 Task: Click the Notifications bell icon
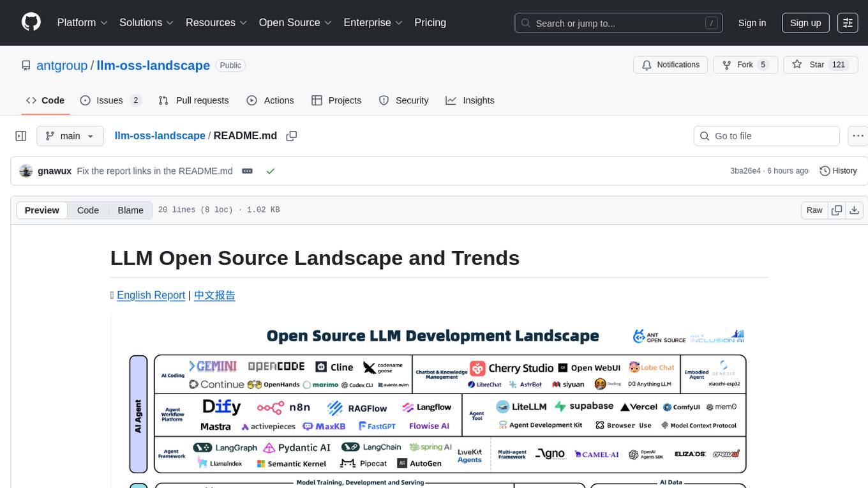click(x=647, y=65)
